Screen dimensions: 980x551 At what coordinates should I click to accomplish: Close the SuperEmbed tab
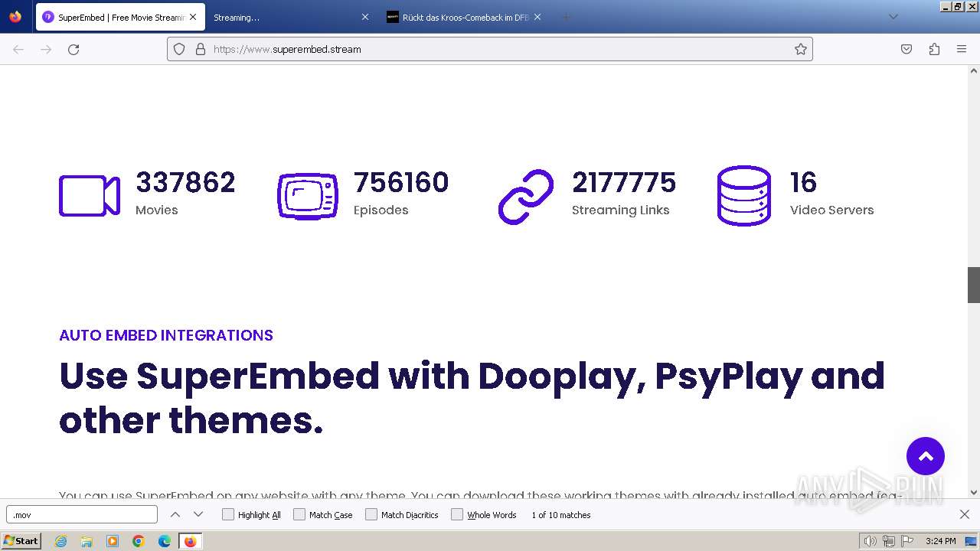click(193, 17)
